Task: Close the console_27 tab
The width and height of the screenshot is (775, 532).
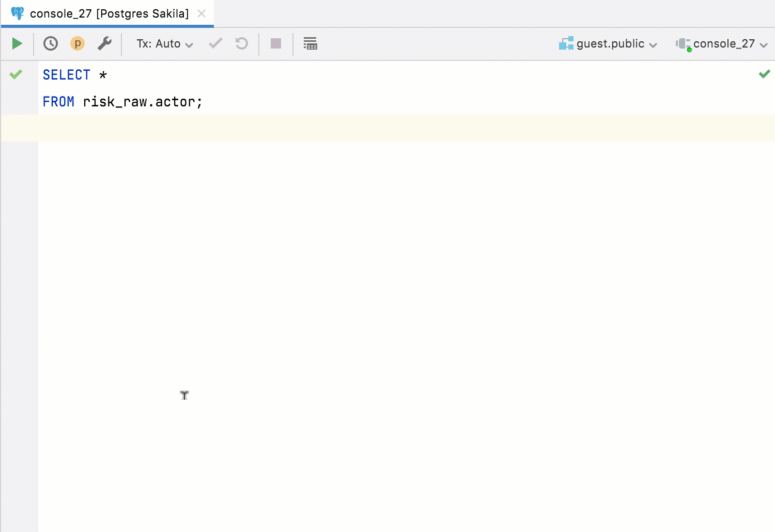Action: [x=202, y=13]
